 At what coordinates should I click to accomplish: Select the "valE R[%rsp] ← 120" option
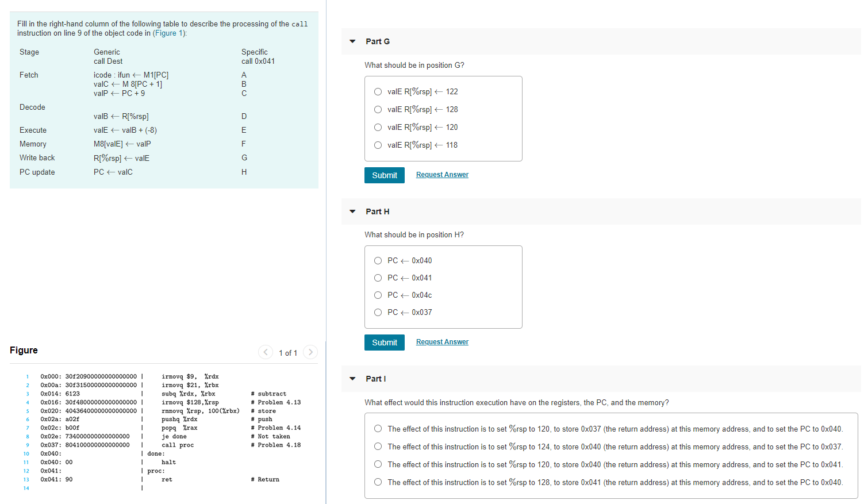coord(378,127)
